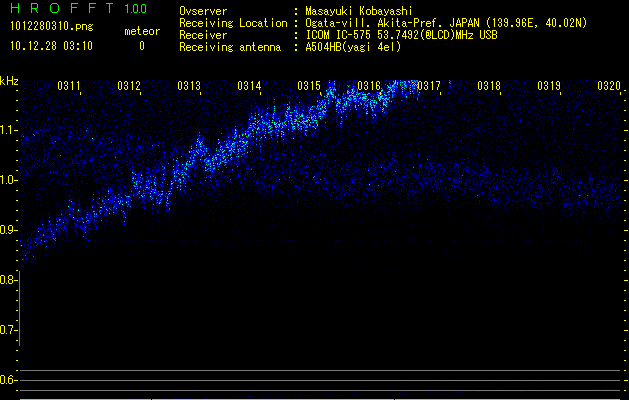Click the Receiving Location label
The width and height of the screenshot is (629, 400).
point(233,23)
